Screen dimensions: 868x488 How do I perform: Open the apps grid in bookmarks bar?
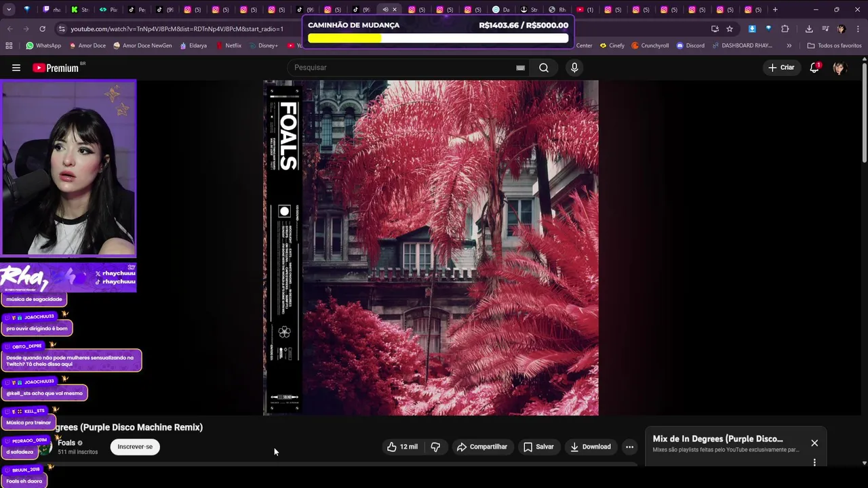coord(9,45)
